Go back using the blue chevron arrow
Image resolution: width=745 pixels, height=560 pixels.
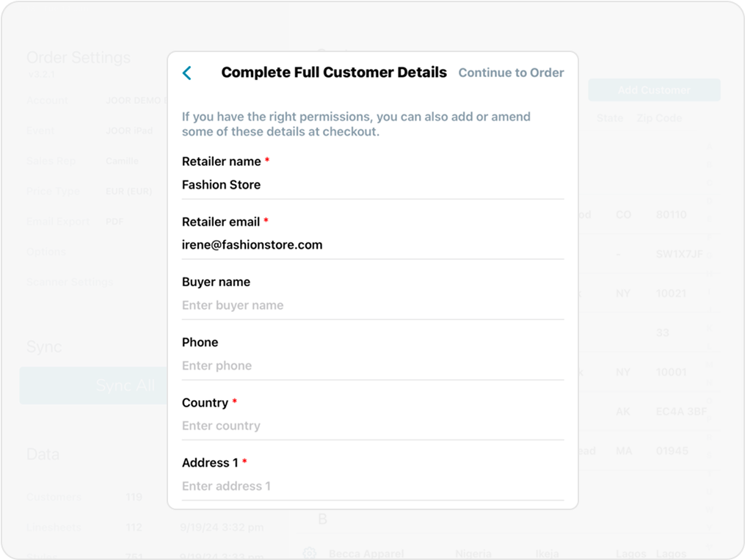tap(187, 73)
